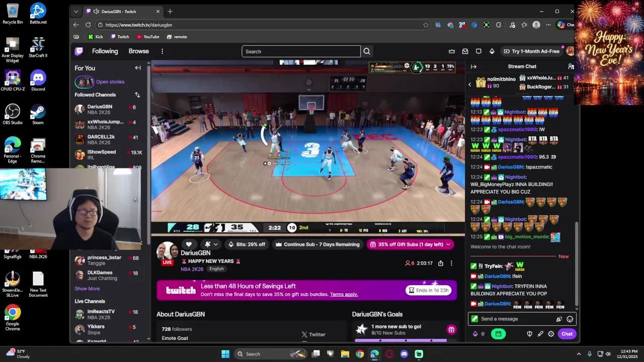This screenshot has height=362, width=644.
Task: Click the search magnifier button
Action: (x=367, y=51)
